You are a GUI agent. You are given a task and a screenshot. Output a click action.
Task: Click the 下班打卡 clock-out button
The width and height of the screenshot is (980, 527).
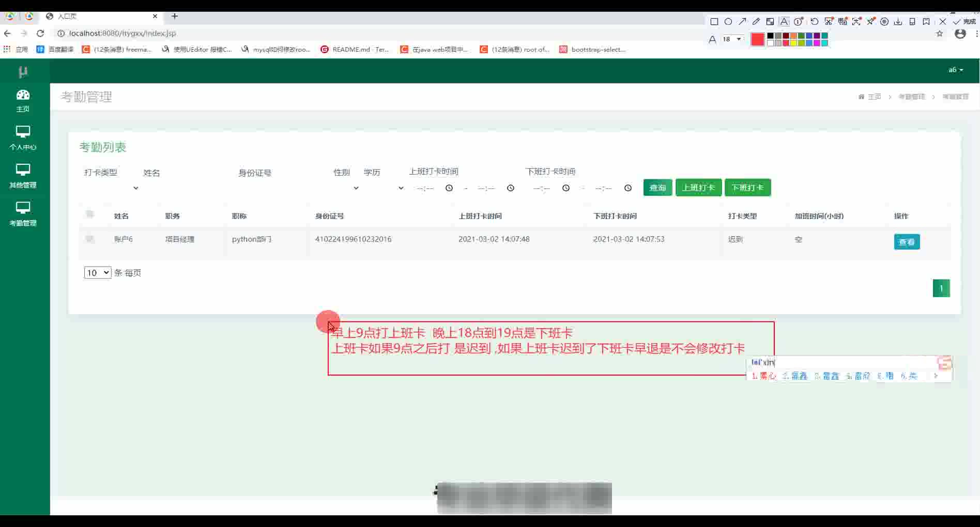point(747,188)
